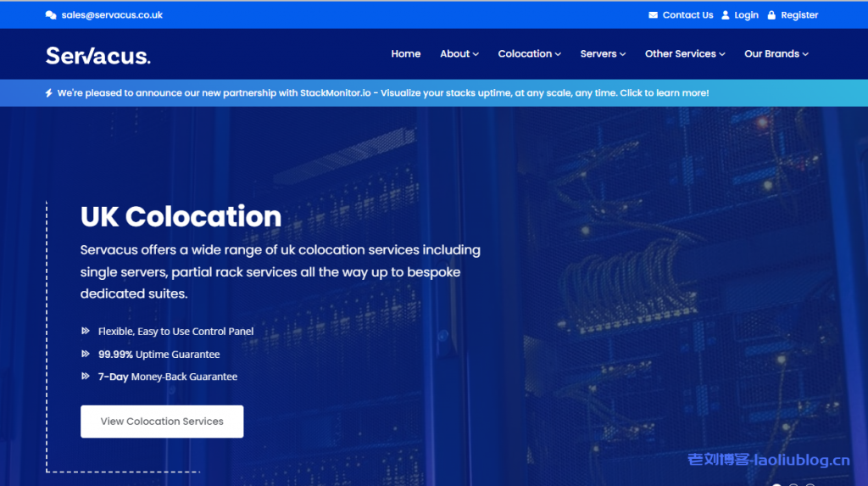868x486 pixels.
Task: Expand the Servers dropdown menu
Action: pyautogui.click(x=603, y=53)
